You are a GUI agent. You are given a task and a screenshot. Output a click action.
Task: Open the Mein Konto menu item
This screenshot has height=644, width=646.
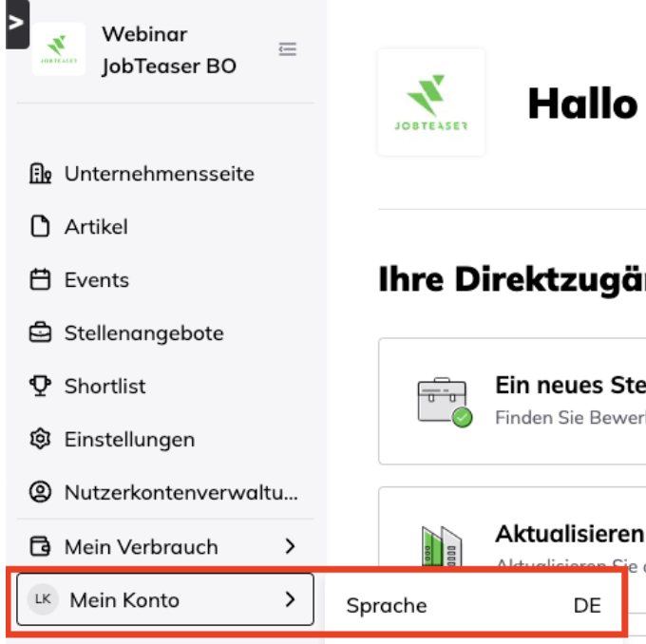coord(124,600)
